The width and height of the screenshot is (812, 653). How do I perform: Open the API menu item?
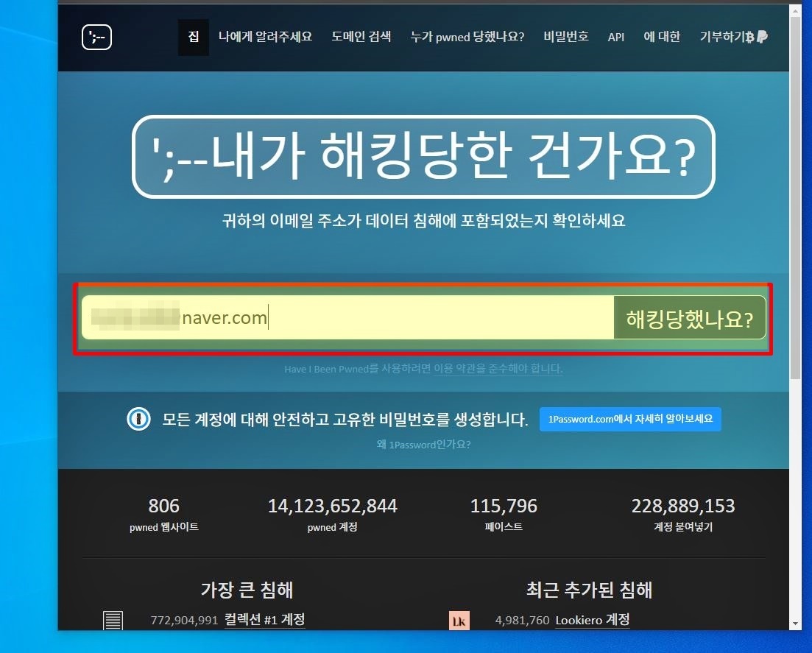coord(615,38)
